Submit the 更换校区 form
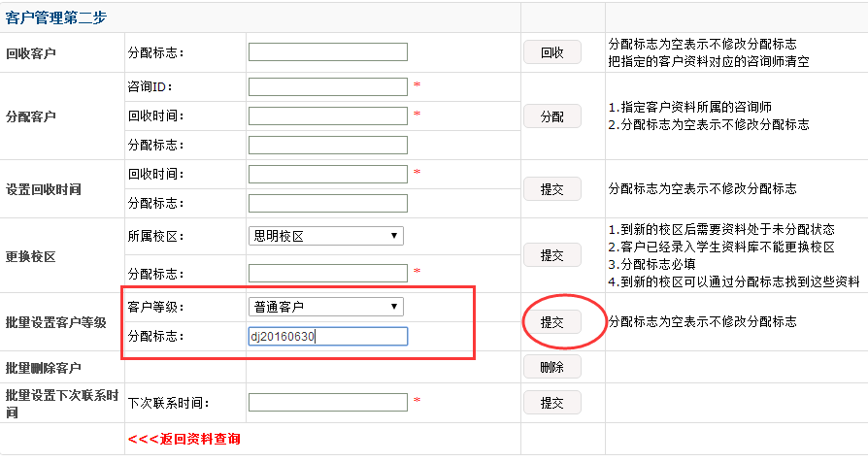Screen dimensions: 868x462 click(x=551, y=254)
